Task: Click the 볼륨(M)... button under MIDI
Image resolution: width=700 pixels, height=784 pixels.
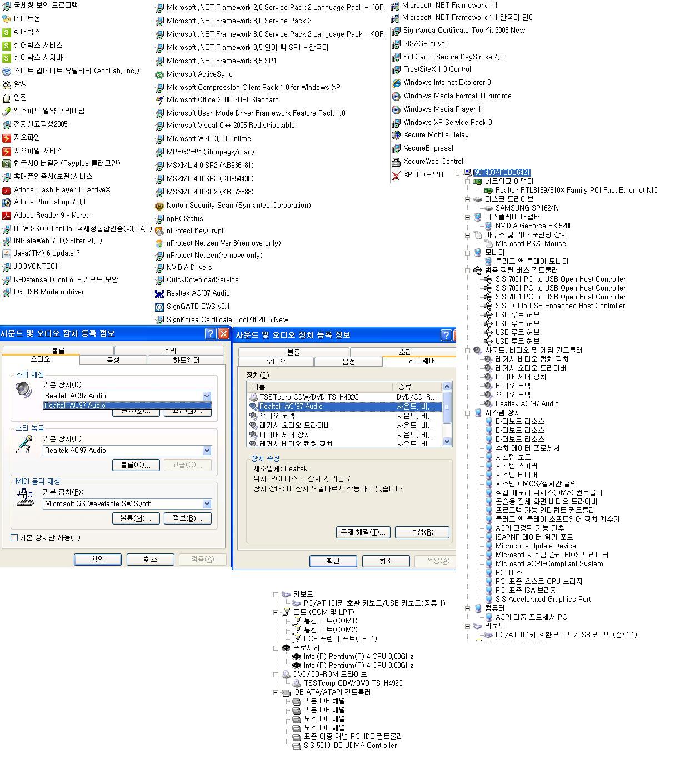Action: click(136, 518)
